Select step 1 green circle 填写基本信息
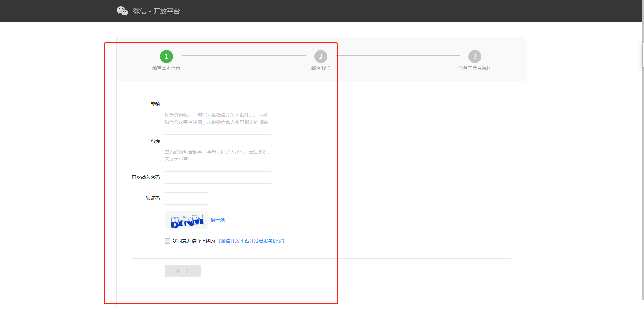This screenshot has height=325, width=644. (166, 56)
